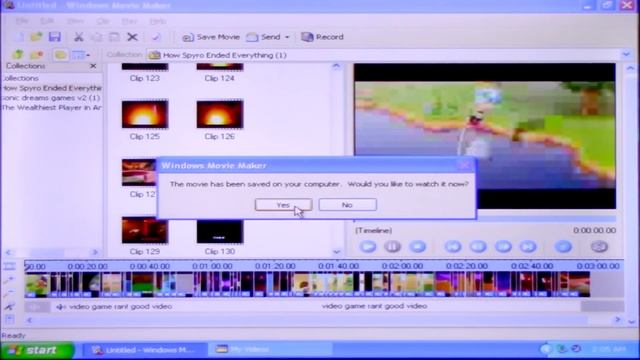The height and width of the screenshot is (360, 640).
Task: Go up one level with green arrow icon
Action: [18, 55]
